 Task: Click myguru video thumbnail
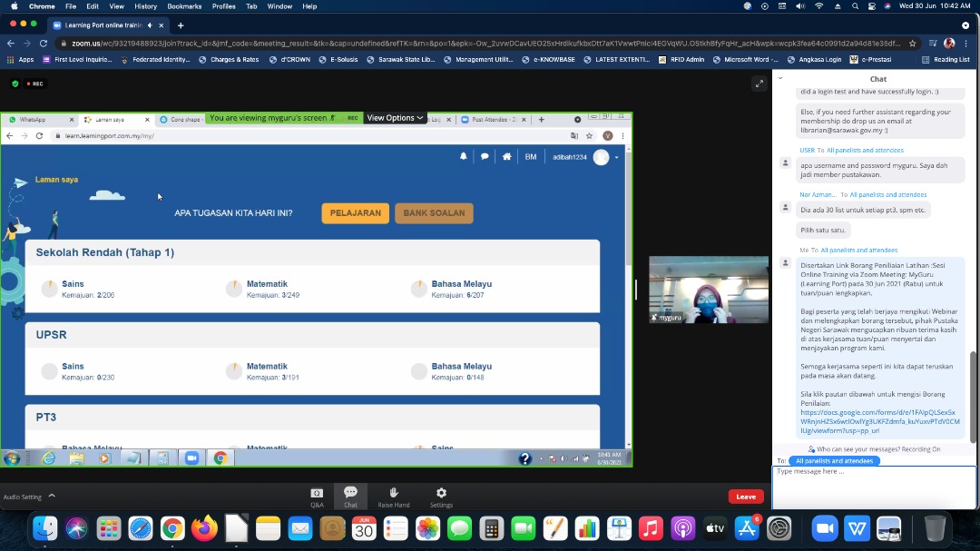[x=709, y=290]
